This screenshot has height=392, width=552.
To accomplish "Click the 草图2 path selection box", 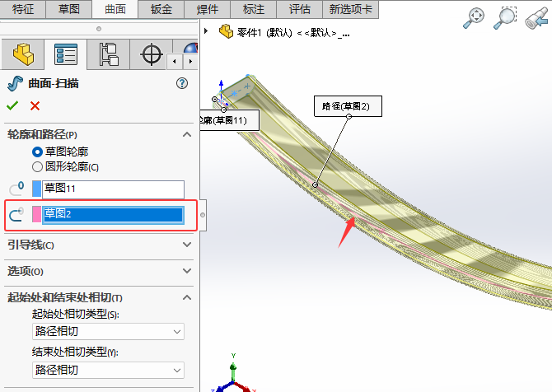I will pos(113,215).
